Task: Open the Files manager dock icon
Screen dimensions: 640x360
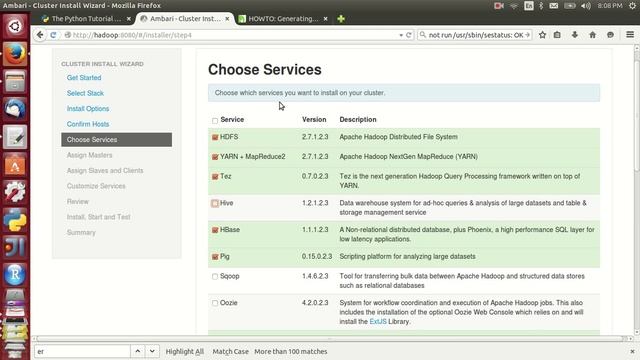Action: [x=15, y=81]
